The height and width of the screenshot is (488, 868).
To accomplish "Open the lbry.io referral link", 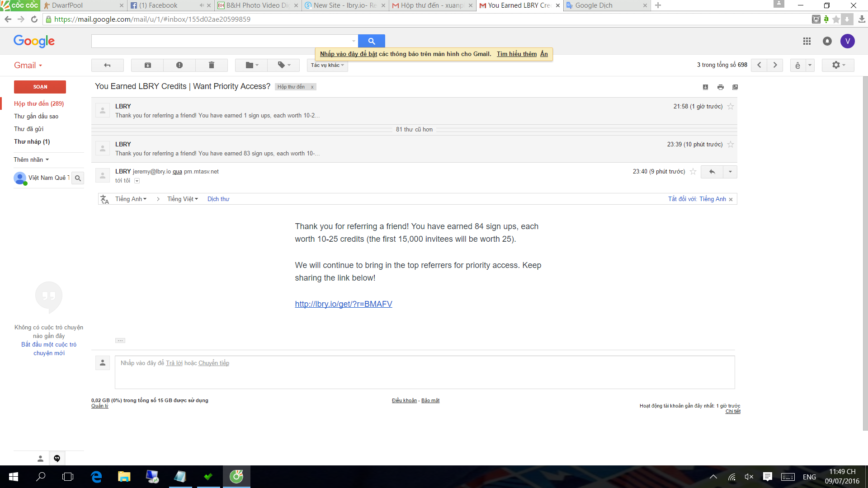I will [x=343, y=304].
